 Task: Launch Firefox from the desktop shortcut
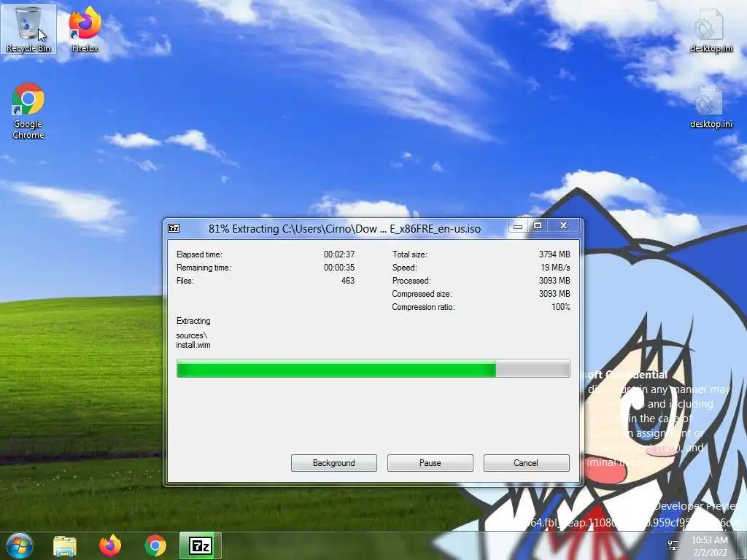tap(85, 28)
